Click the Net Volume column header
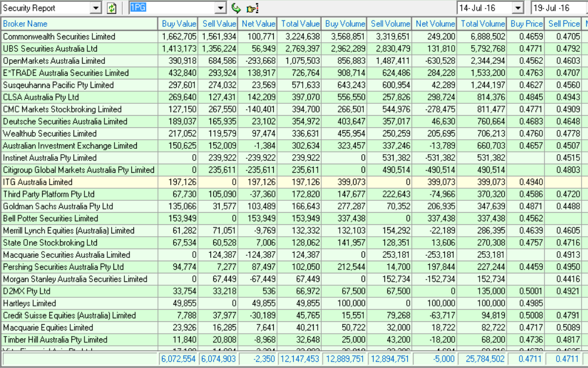Screen dimensions: 588x368 tap(435, 23)
